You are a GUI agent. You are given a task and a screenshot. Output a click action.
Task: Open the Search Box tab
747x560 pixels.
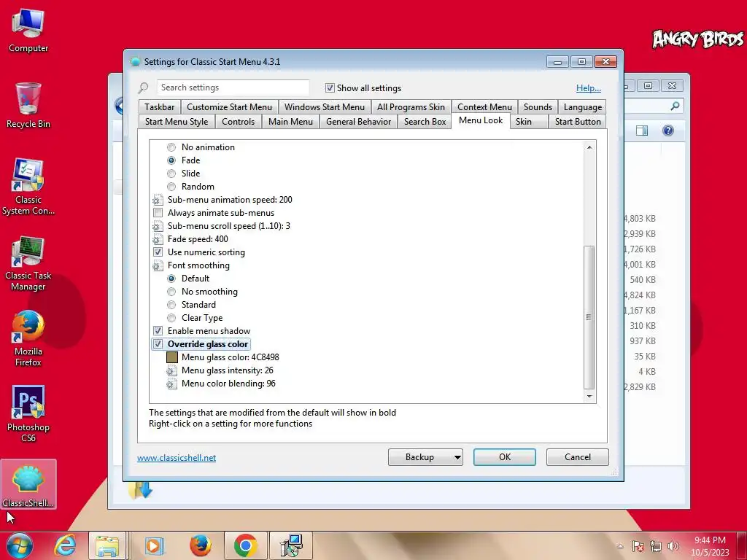click(x=425, y=122)
